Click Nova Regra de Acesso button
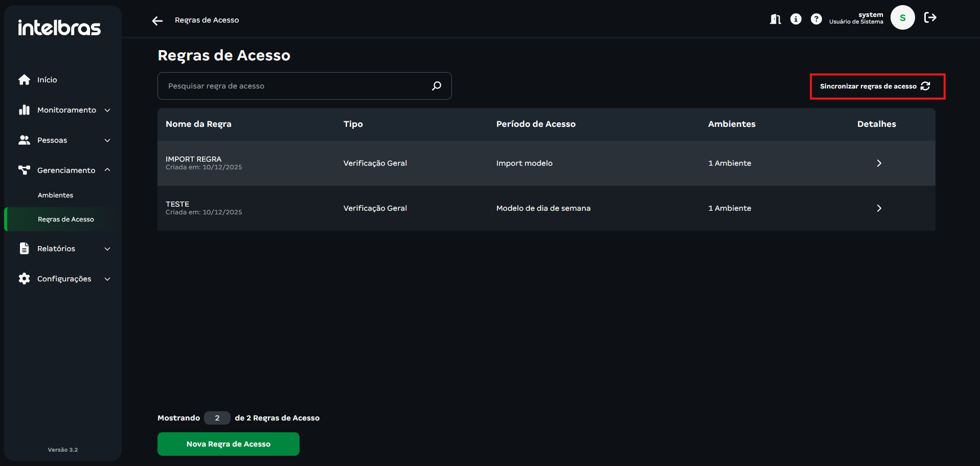Viewport: 980px width, 466px height. (x=228, y=444)
